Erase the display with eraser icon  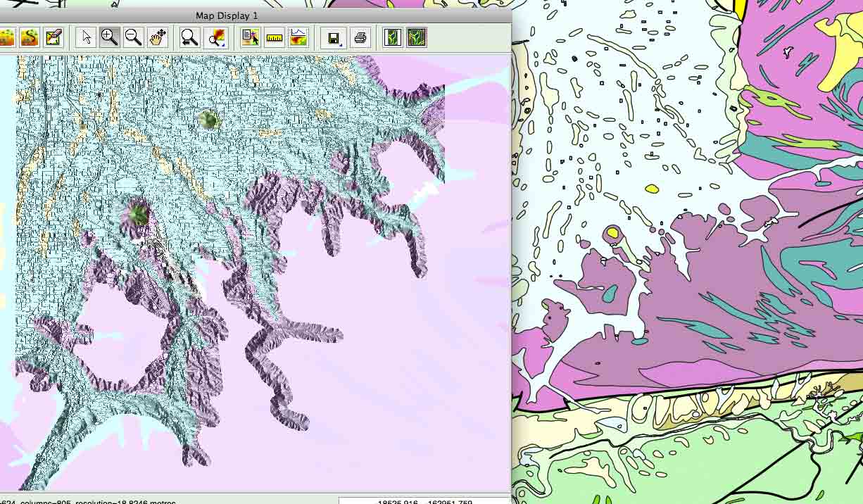tap(54, 37)
